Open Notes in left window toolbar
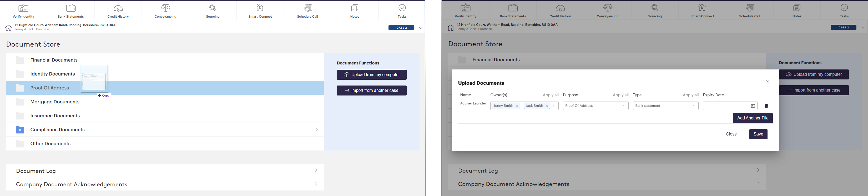 click(x=355, y=11)
